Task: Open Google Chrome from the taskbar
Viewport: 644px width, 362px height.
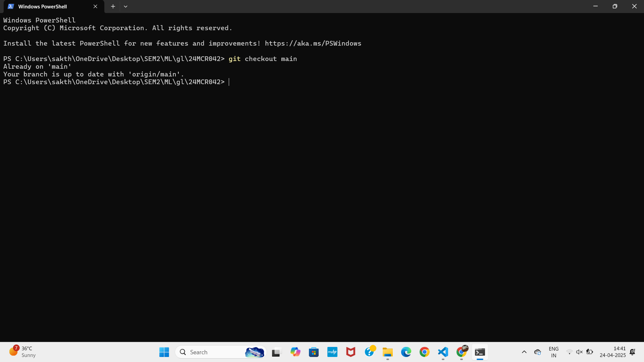Action: click(x=424, y=352)
